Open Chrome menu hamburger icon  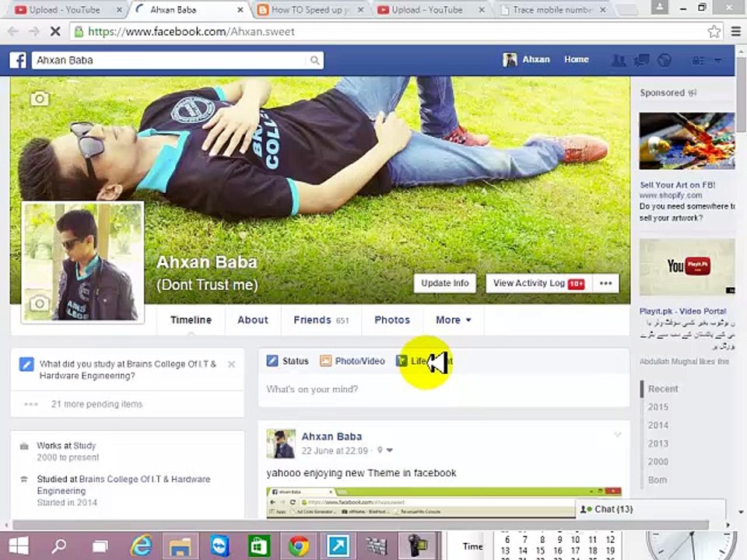(735, 31)
